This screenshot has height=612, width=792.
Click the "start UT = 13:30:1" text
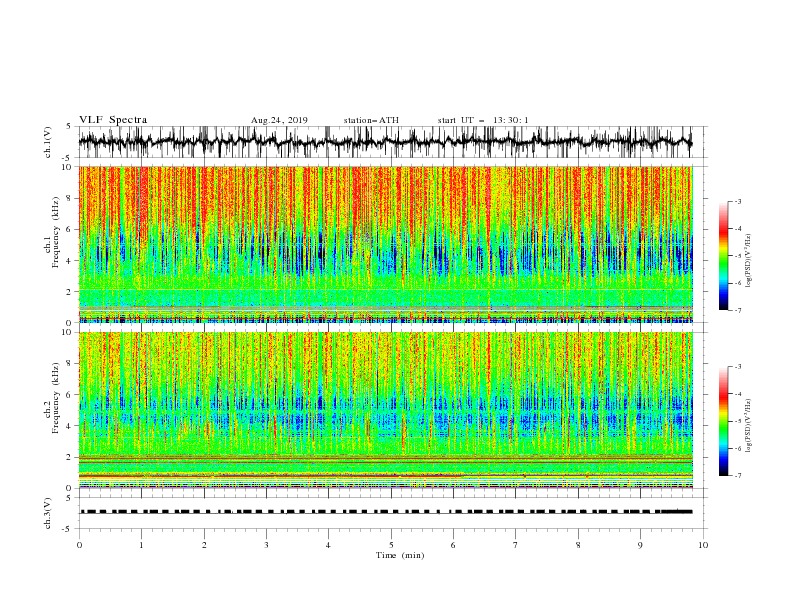click(x=483, y=120)
